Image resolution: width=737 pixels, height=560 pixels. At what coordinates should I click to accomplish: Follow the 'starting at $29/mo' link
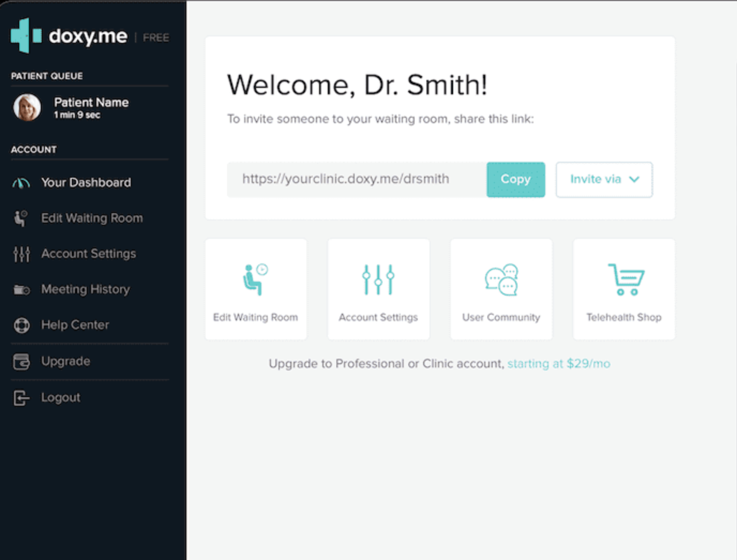pos(559,364)
